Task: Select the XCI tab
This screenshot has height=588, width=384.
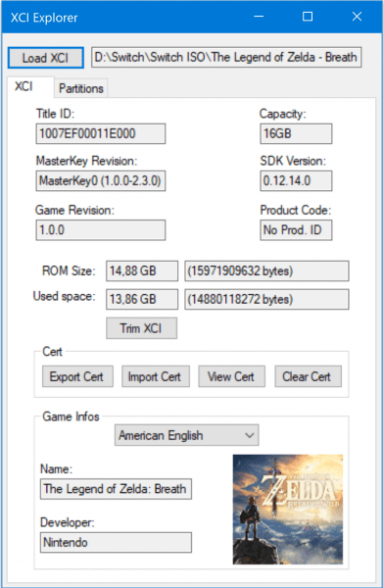Action: coord(30,86)
